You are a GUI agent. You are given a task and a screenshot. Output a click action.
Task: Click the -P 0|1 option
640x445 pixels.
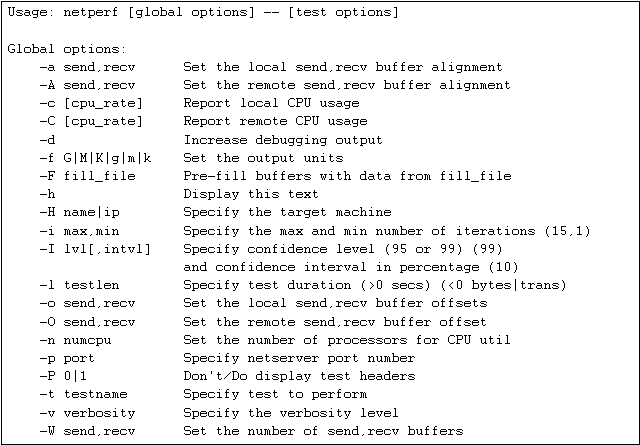tap(63, 376)
